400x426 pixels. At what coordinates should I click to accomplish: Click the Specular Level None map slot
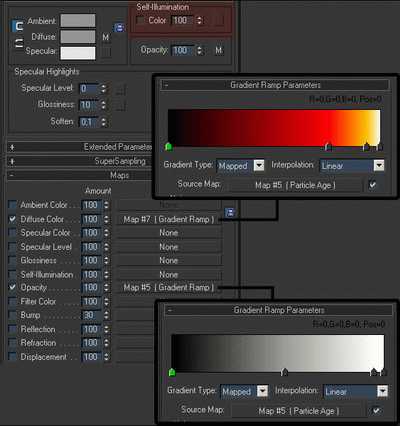point(169,247)
